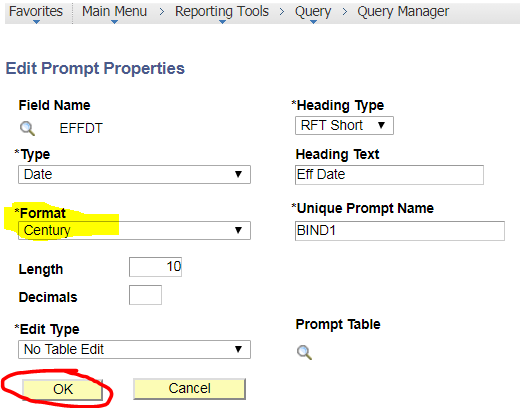Open the Favorites menu
520x408 pixels.
36,11
